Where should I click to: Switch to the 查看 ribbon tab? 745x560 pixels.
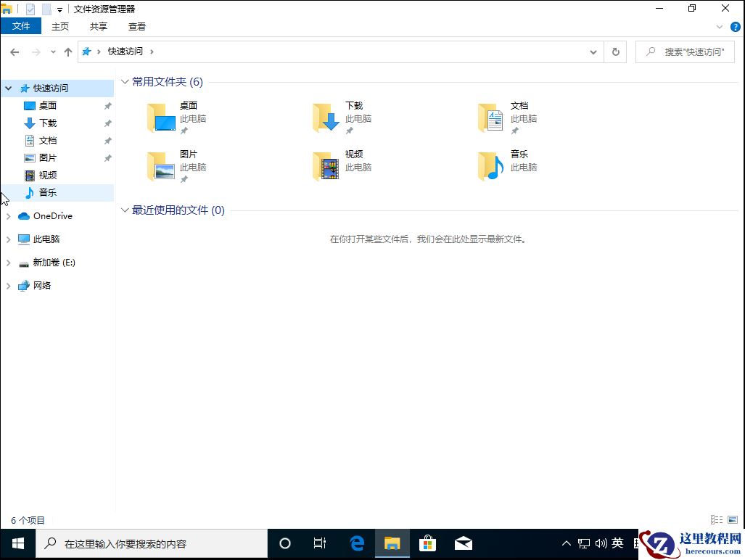coord(136,26)
